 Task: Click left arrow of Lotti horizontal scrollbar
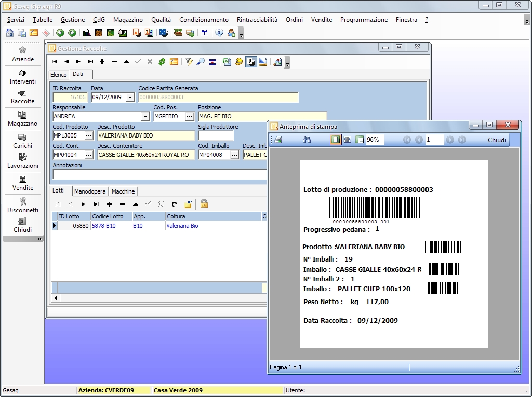[x=56, y=298]
